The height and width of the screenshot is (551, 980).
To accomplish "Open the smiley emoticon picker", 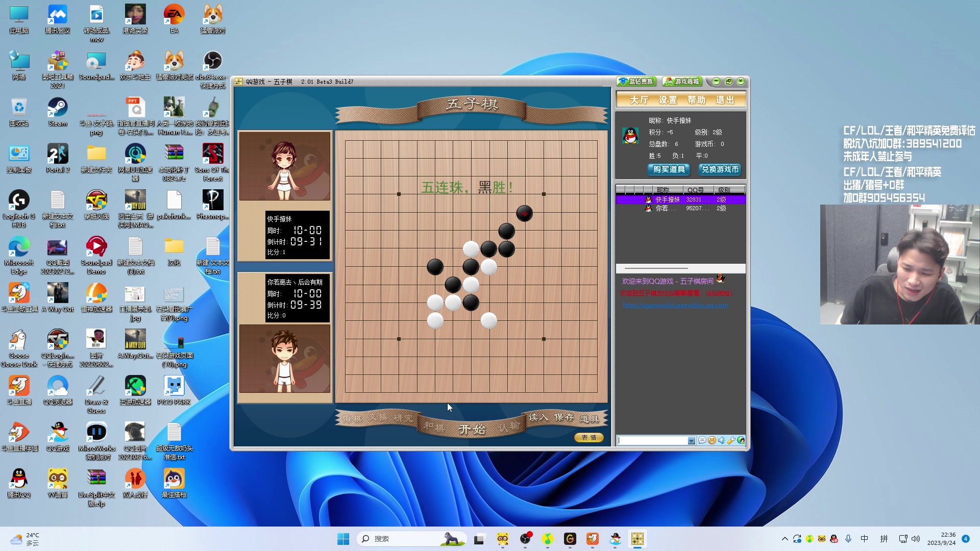I will 712,440.
